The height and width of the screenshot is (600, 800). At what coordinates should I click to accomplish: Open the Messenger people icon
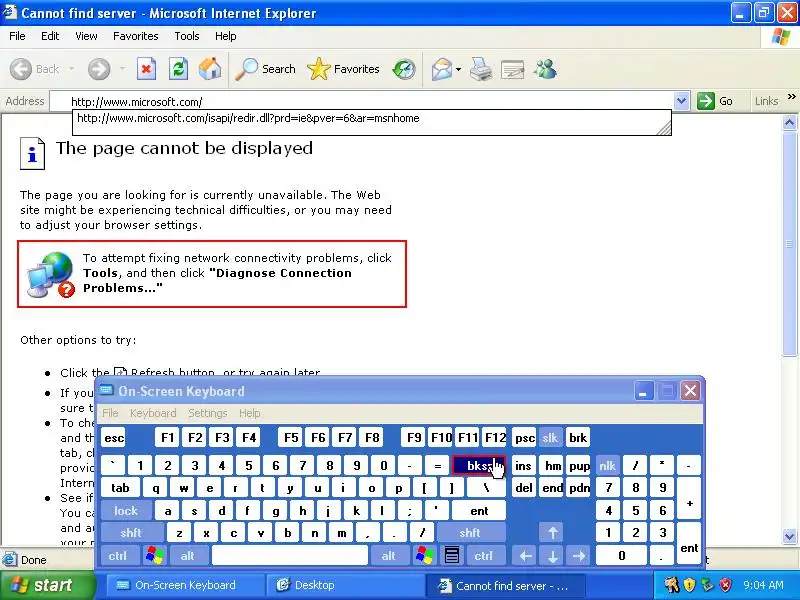point(545,69)
